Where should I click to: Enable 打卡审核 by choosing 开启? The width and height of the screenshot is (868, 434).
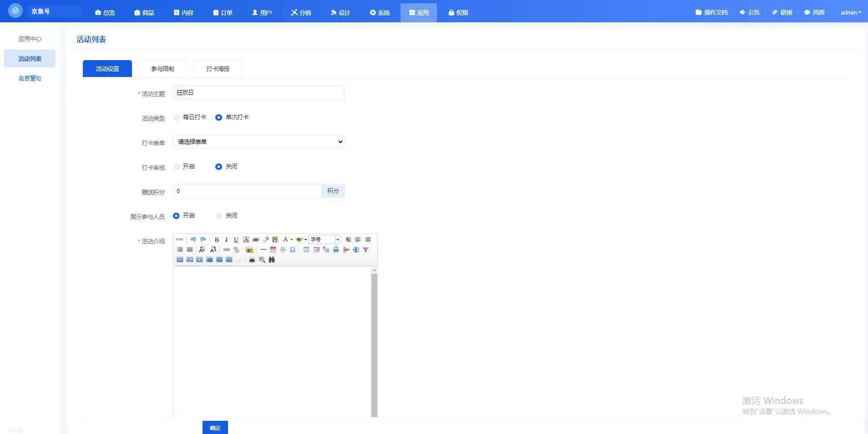pos(177,167)
